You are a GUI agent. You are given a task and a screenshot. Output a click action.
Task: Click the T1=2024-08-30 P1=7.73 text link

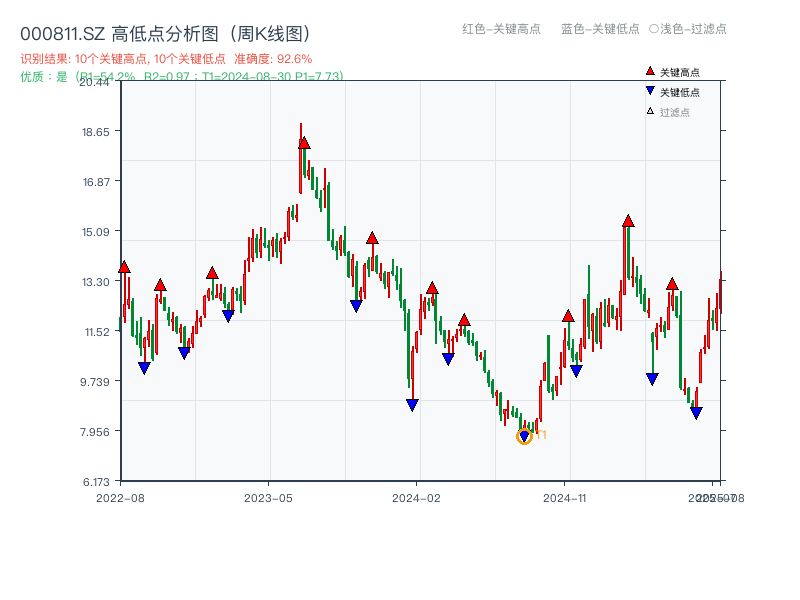[283, 77]
